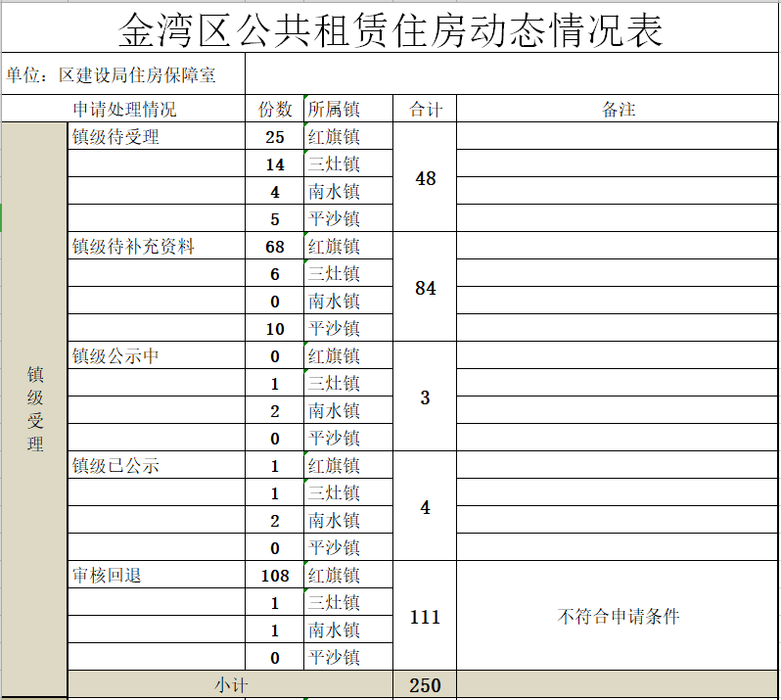Select the merged total cell showing 48

point(425,178)
